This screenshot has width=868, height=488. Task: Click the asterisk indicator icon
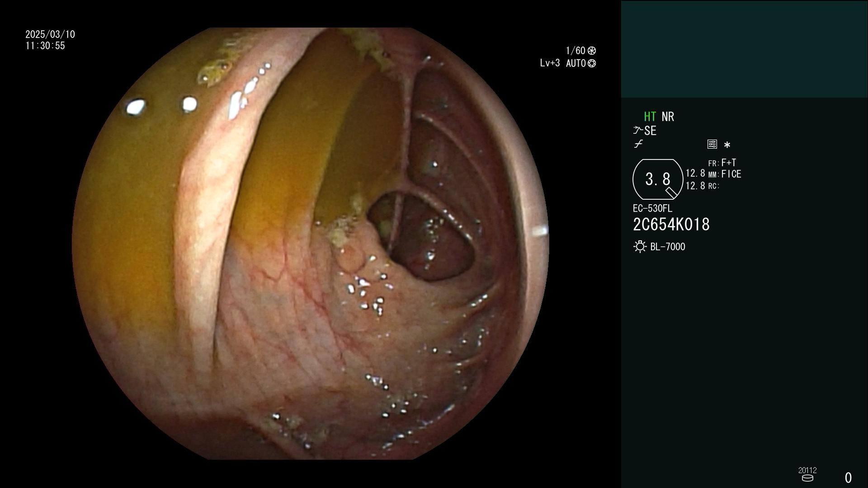pyautogui.click(x=727, y=145)
